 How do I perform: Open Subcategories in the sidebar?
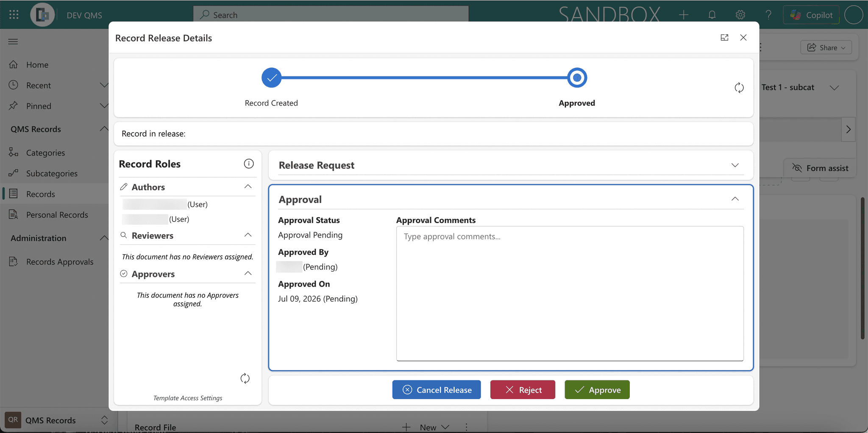point(52,173)
